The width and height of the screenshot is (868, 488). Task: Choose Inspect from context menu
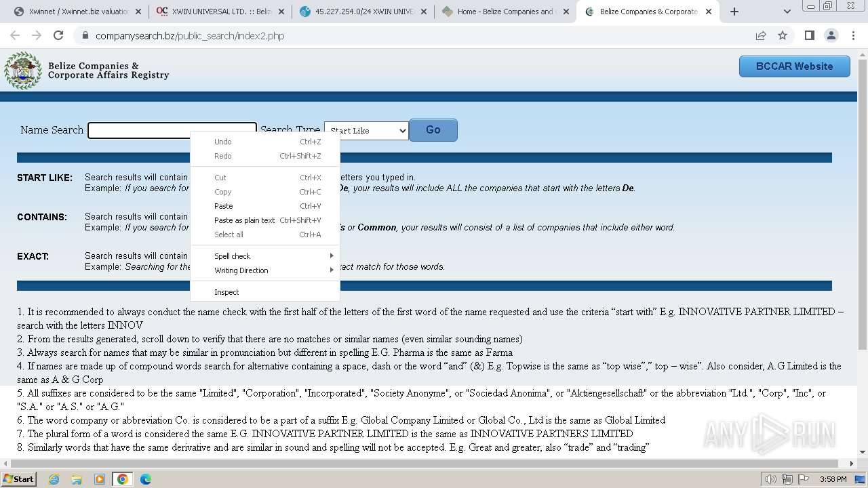point(265,292)
